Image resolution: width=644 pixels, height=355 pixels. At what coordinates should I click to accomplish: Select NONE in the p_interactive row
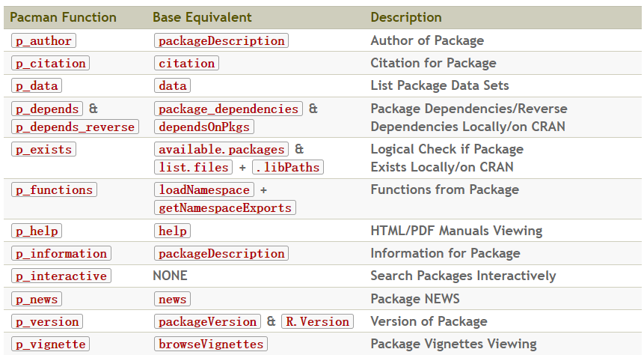(x=170, y=276)
